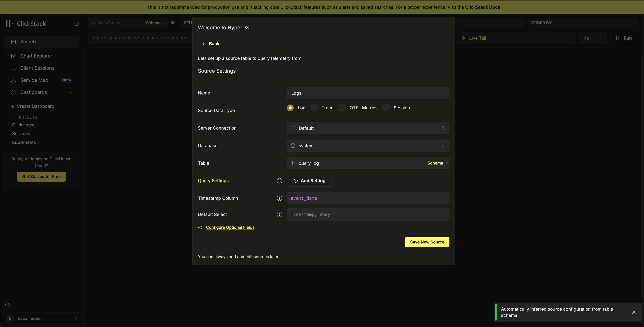Image resolution: width=644 pixels, height=327 pixels.
Task: Open the Server Connection dropdown
Action: click(x=368, y=128)
